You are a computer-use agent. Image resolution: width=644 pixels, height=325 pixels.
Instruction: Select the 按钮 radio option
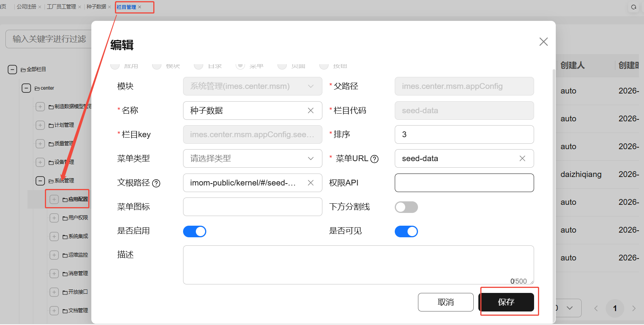(324, 66)
